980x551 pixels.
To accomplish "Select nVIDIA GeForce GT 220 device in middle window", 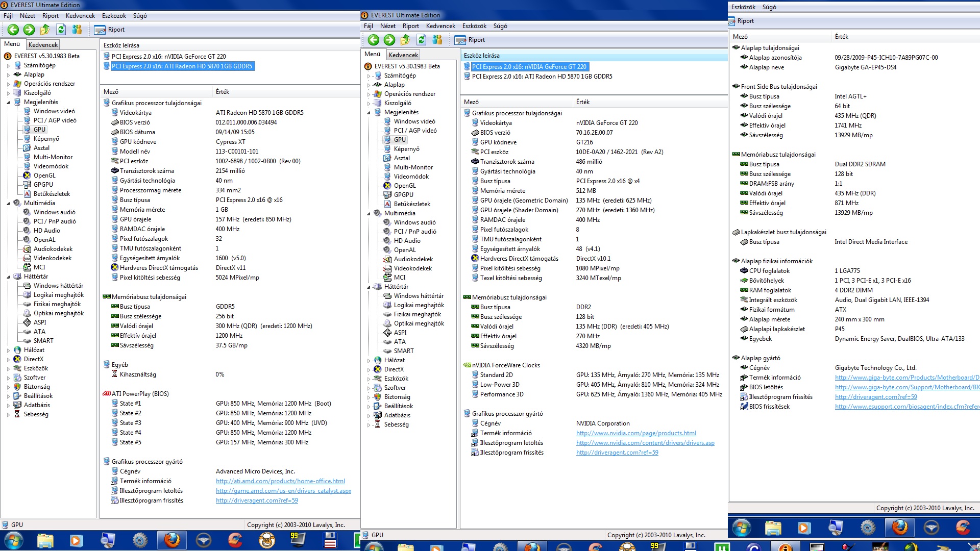I will coord(529,67).
